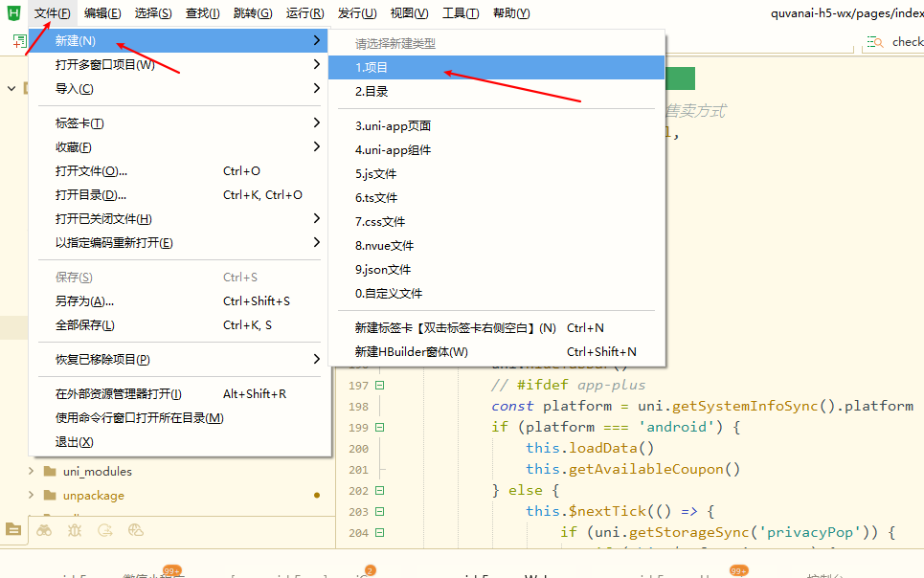Click the uni_modules folder icon
The height and width of the screenshot is (578, 924).
click(50, 472)
